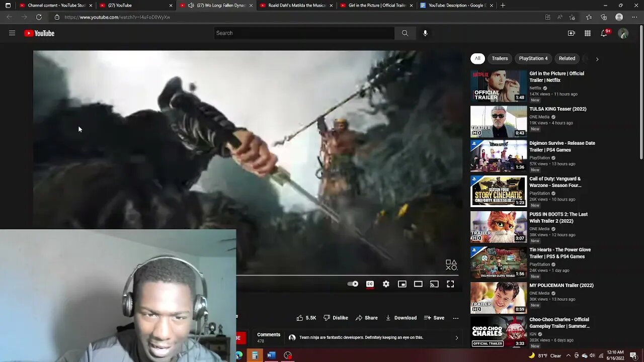Open Choo-Choo Charles gameplay trailer title
Viewport: 644px width, 362px height.
tap(559, 323)
